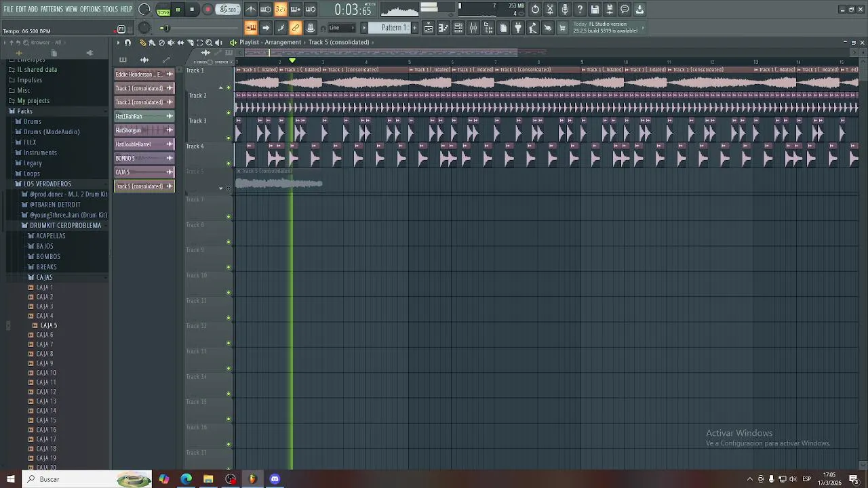Click the microphone recording icon

point(565,9)
